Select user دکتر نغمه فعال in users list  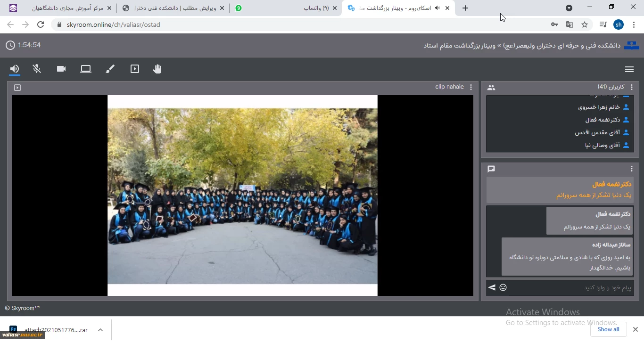(x=560, y=120)
